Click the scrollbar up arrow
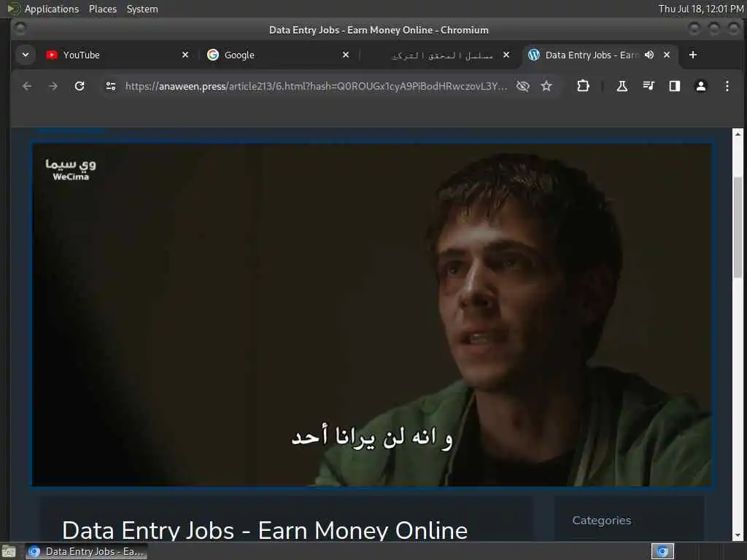 (x=738, y=133)
